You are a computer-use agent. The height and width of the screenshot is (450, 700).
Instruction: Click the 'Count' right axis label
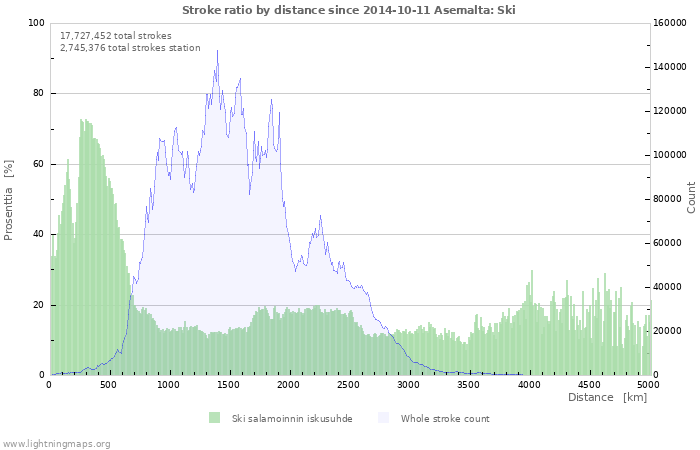point(691,197)
